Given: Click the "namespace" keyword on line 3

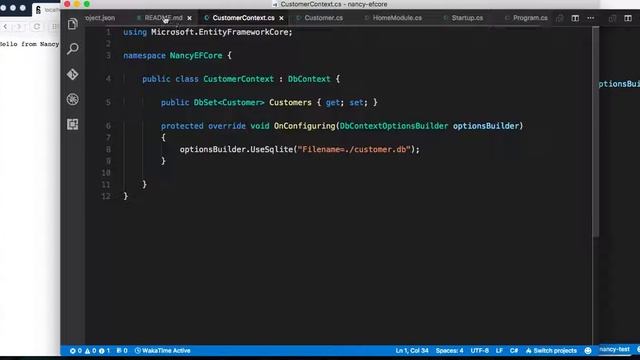Looking at the screenshot, I should (144, 56).
